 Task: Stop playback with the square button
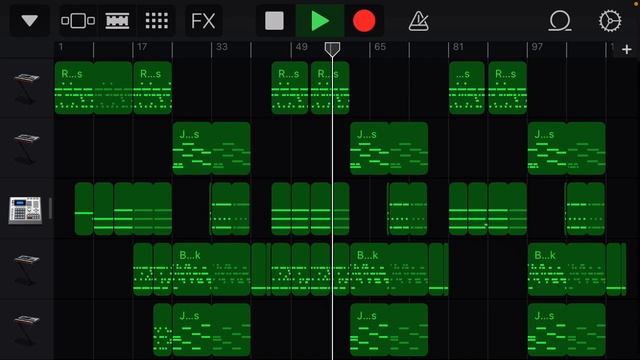274,20
